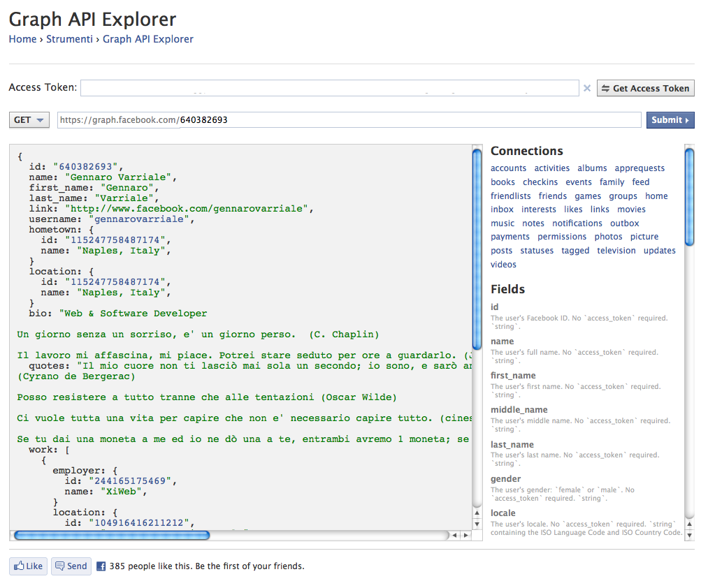Click JSON panel scroll right arrow
The height and width of the screenshot is (588, 701).
[x=466, y=536]
